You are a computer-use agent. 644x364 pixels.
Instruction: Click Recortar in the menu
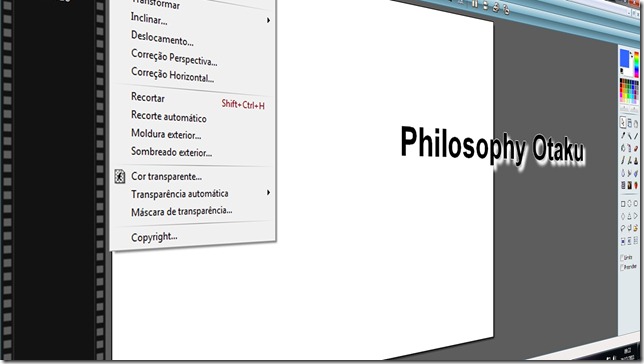(x=148, y=97)
